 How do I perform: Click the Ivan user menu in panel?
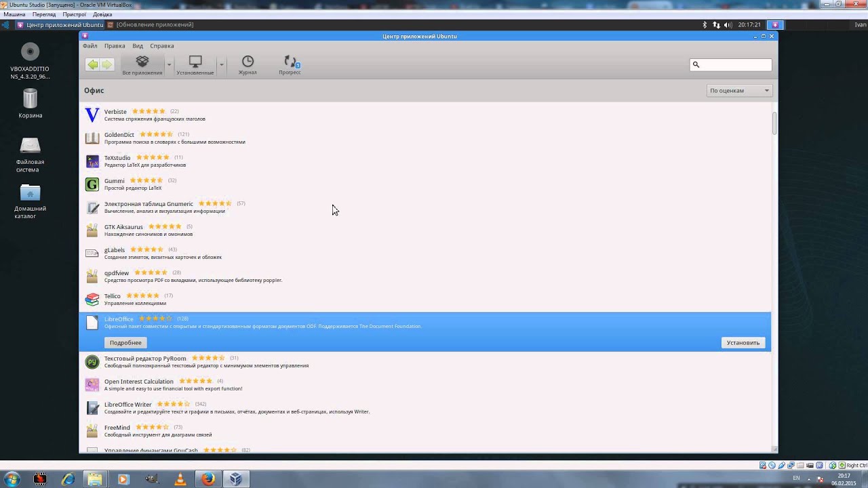(x=860, y=25)
